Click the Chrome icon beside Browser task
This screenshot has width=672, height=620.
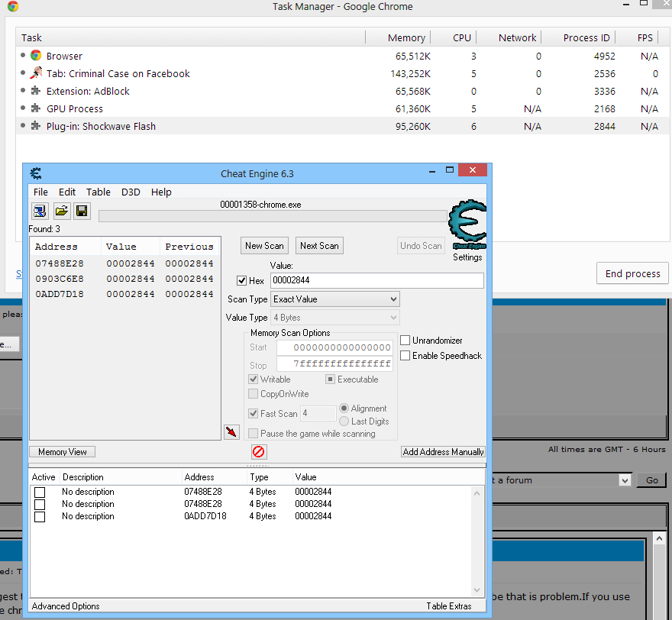pyautogui.click(x=36, y=56)
